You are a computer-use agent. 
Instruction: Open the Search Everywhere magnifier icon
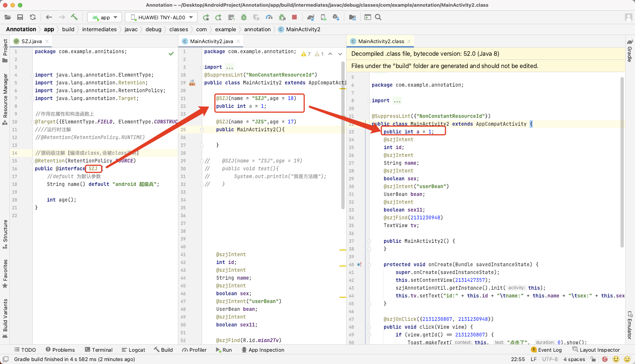coord(378,17)
